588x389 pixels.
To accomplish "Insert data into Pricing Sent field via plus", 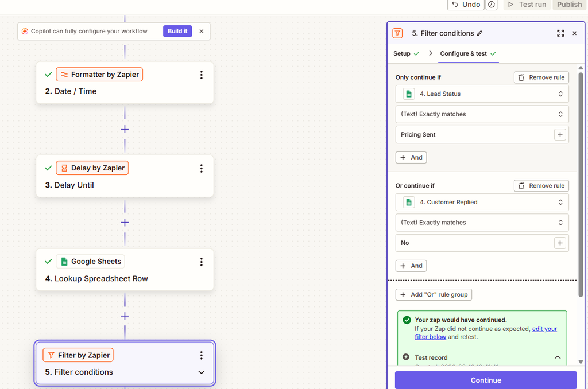I will 560,134.
